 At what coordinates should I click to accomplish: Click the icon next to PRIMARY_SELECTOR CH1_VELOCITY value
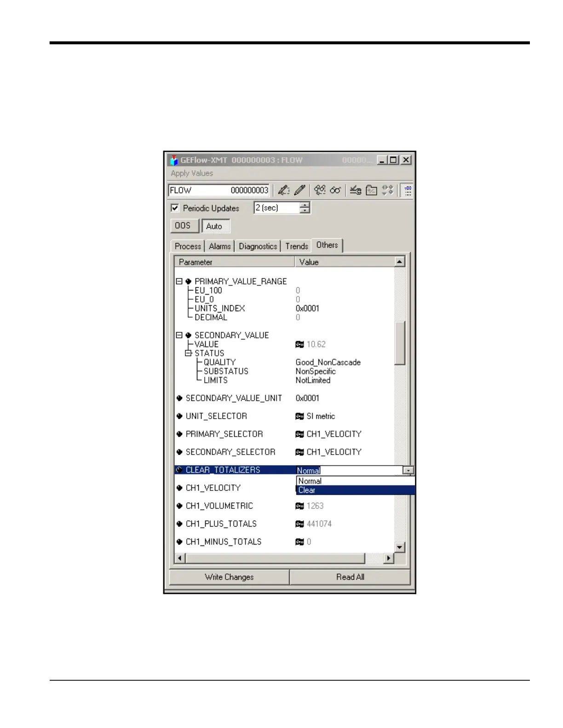click(299, 434)
